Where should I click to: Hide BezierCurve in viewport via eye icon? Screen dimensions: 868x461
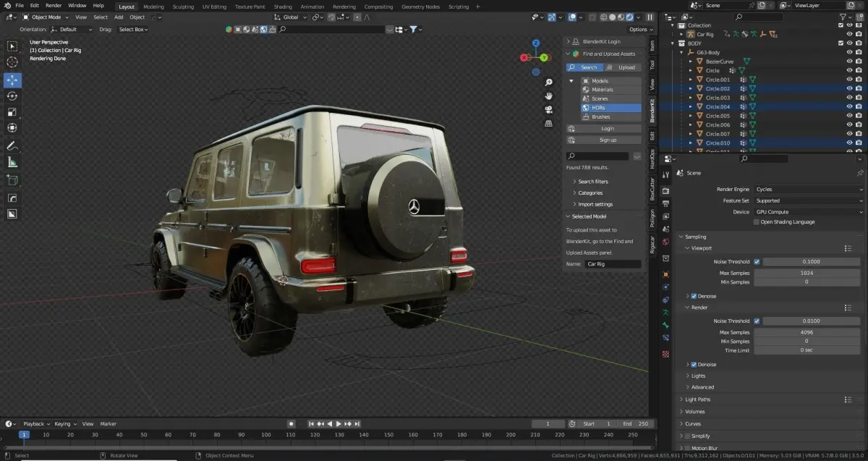[x=849, y=62]
